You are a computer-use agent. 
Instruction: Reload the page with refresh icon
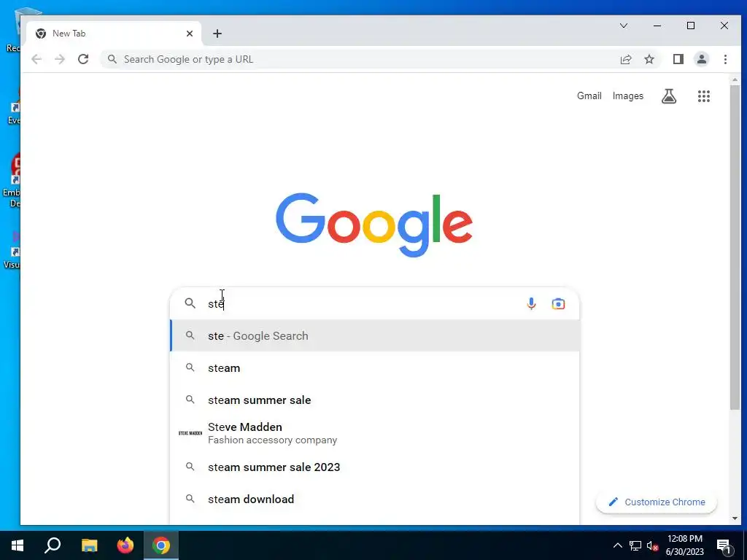[83, 59]
